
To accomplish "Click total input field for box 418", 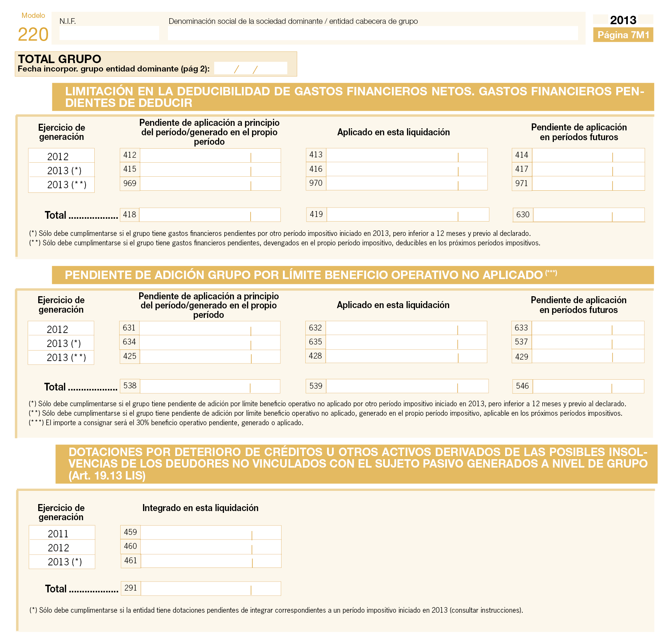I will pyautogui.click(x=210, y=215).
